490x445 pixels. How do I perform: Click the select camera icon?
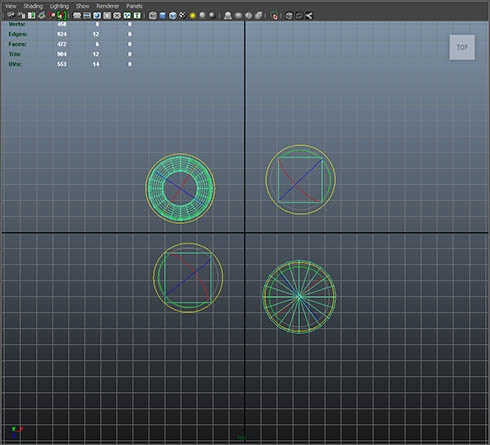pos(11,15)
